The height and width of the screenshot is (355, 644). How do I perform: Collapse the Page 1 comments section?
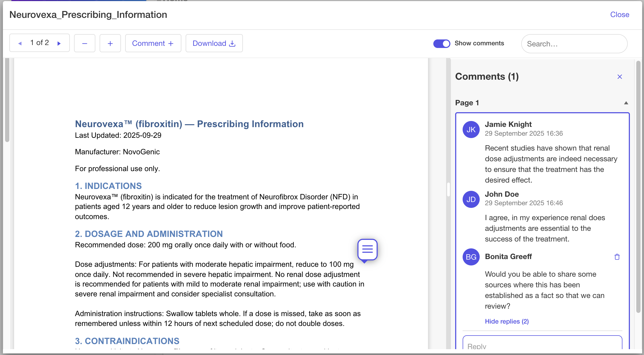click(626, 103)
